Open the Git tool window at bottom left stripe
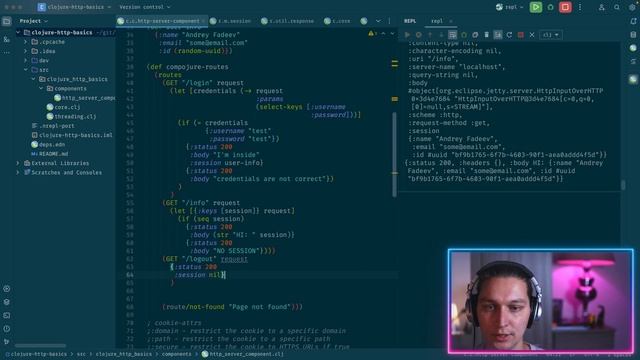640x360 pixels. 7,342
